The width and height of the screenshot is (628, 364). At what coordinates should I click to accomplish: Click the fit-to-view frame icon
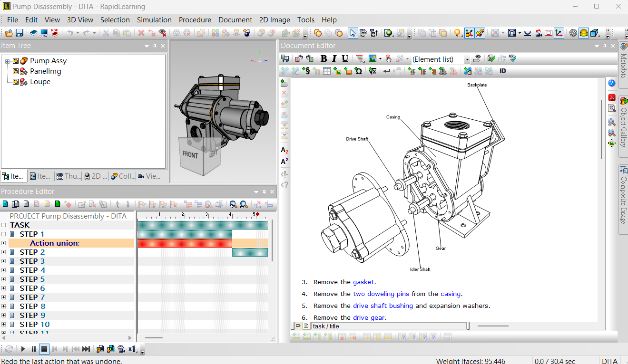tap(512, 33)
